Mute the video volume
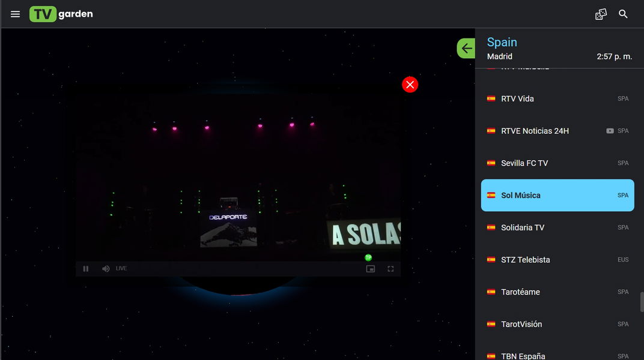The height and width of the screenshot is (360, 644). (106, 269)
